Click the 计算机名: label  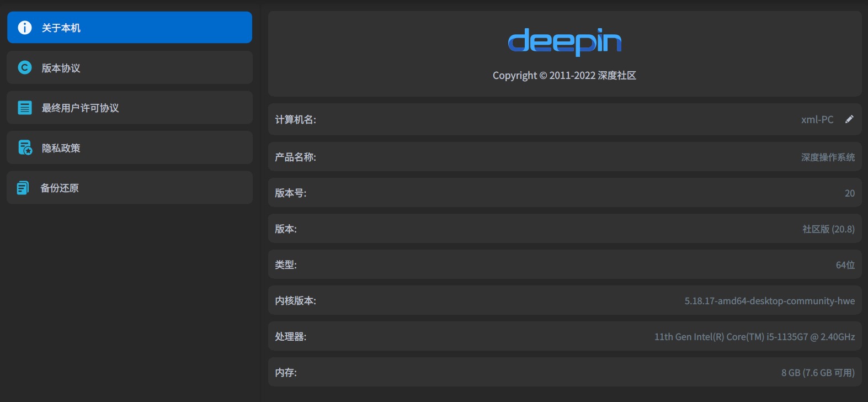[x=296, y=120]
